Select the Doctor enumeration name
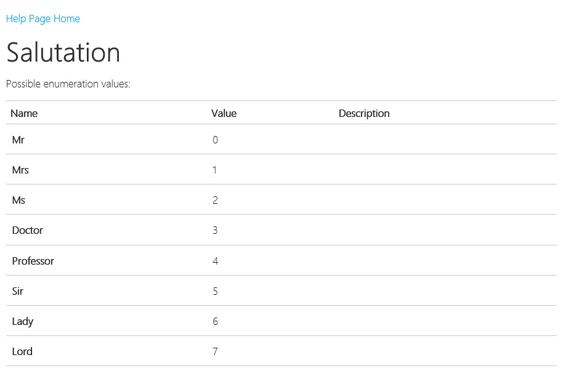Viewport: 563px width, 392px height. click(x=28, y=230)
